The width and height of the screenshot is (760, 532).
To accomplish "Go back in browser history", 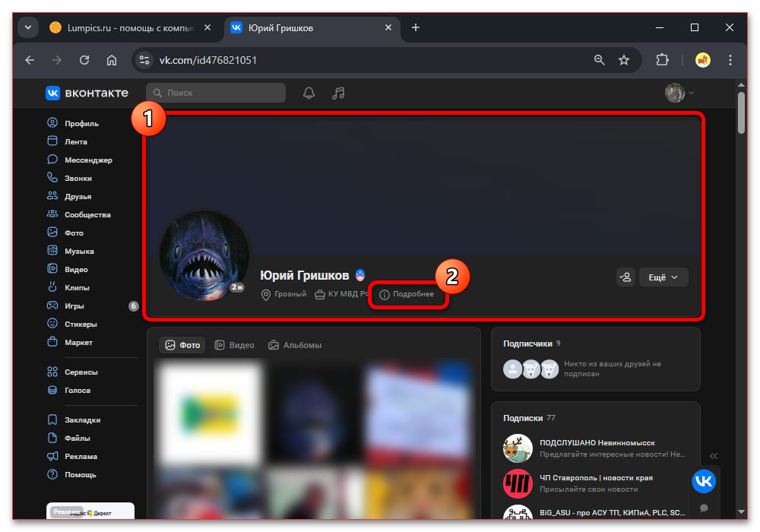I will (x=30, y=60).
